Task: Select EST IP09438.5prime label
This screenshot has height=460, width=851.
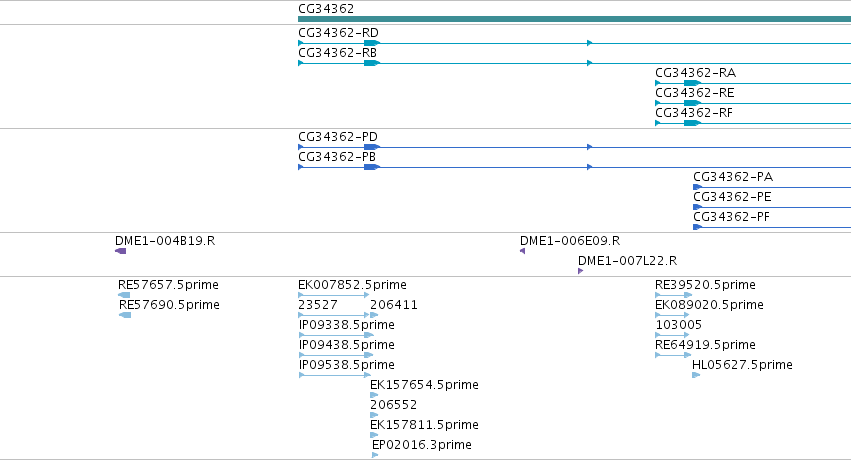Action: pos(346,345)
